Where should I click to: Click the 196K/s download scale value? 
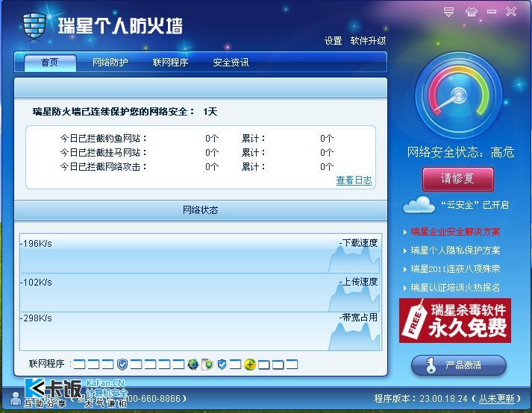[36, 244]
